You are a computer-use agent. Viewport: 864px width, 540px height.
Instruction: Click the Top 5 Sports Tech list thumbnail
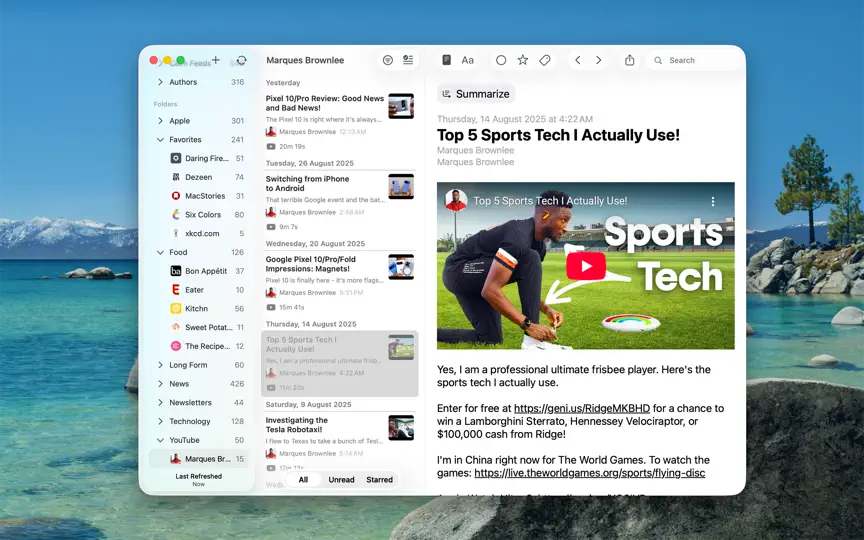click(x=401, y=347)
